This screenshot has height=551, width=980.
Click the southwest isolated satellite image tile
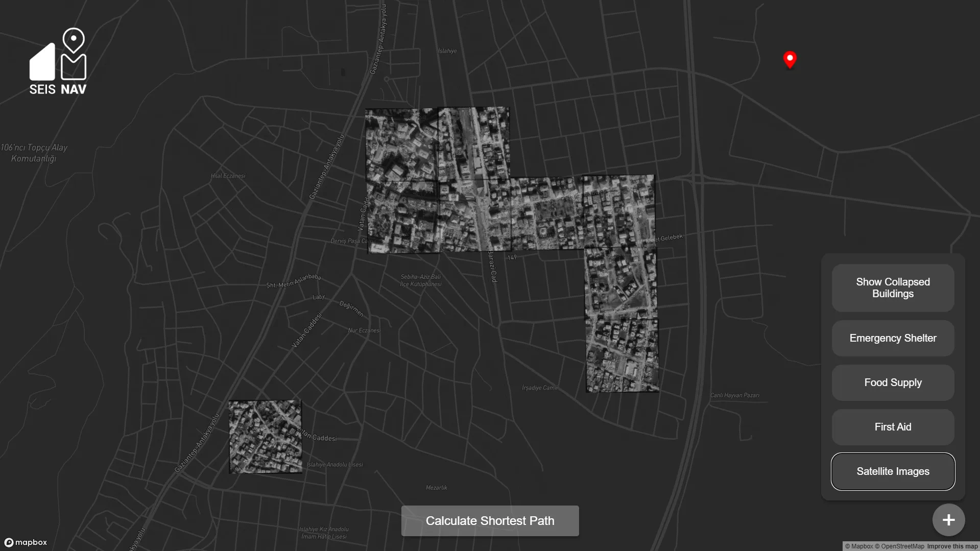pos(265,437)
